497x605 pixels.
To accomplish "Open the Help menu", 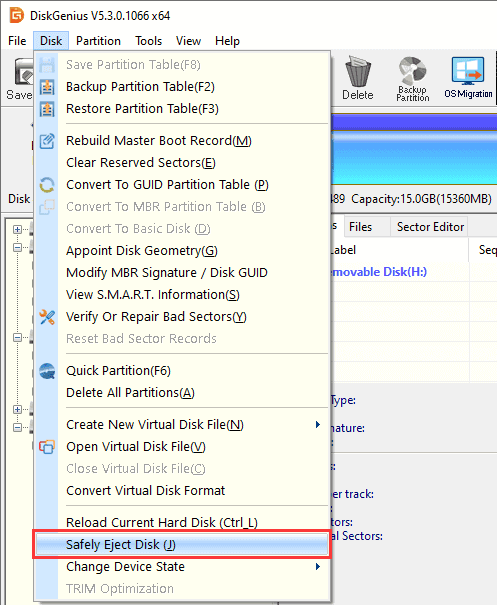I will point(227,41).
